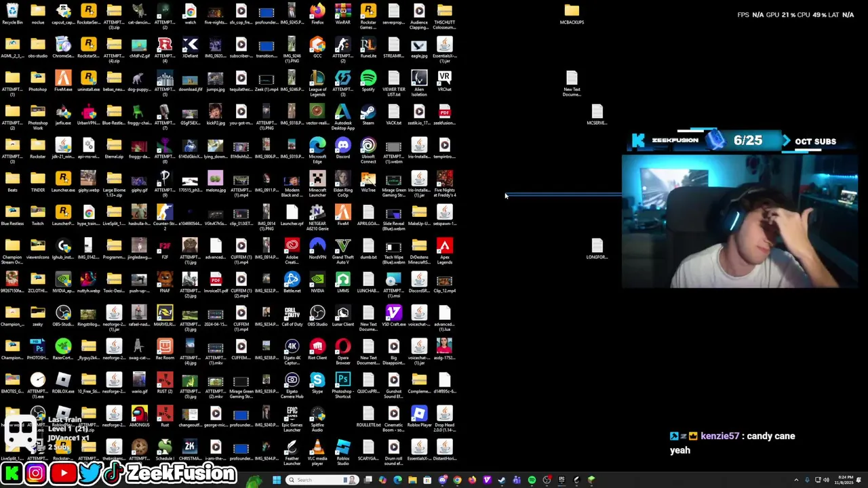The height and width of the screenshot is (488, 868).
Task: Open the GCC desktop shortcut
Action: click(x=317, y=48)
